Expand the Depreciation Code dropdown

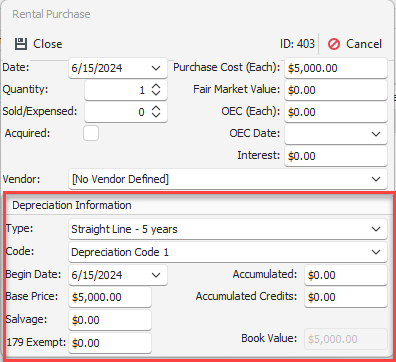point(376,252)
